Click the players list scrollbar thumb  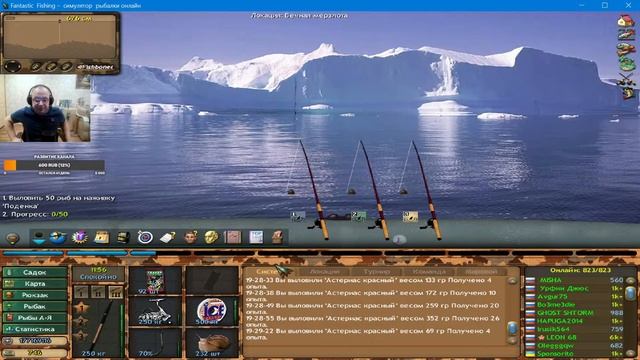click(630, 293)
